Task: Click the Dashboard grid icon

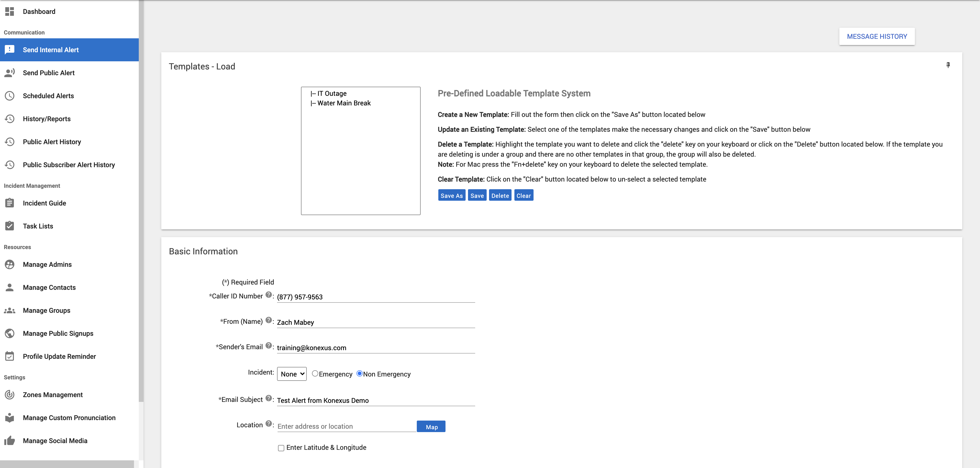Action: [x=10, y=11]
